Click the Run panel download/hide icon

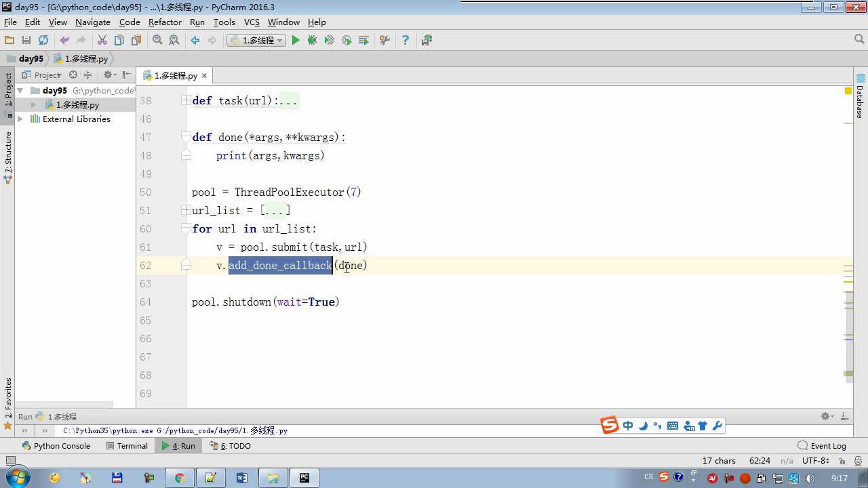point(844,417)
